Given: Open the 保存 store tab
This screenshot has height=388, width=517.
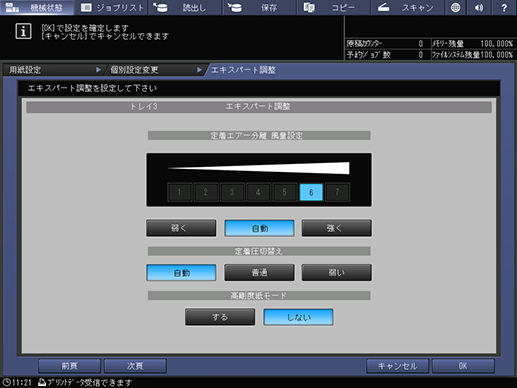Looking at the screenshot, I should pyautogui.click(x=260, y=7).
